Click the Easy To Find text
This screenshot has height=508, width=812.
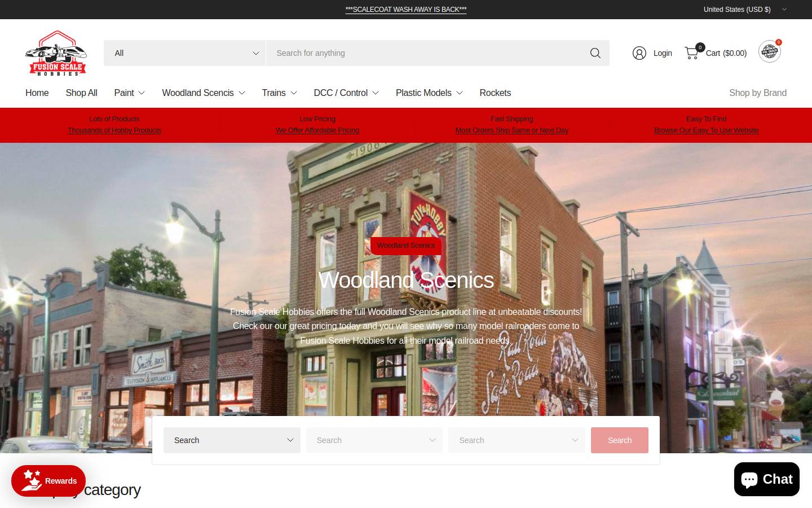tap(707, 119)
